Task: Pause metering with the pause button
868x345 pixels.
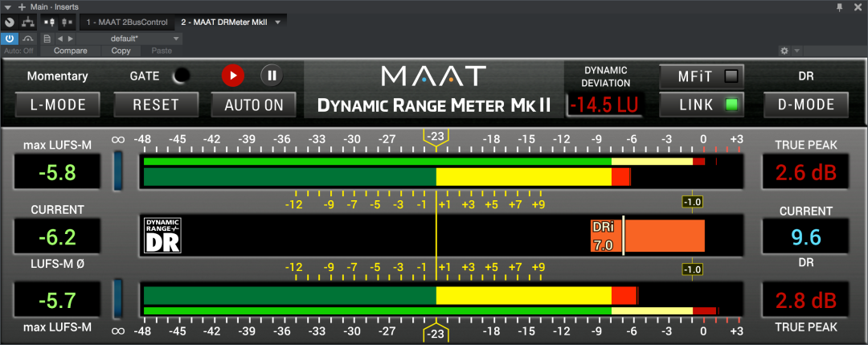Action: pos(272,76)
